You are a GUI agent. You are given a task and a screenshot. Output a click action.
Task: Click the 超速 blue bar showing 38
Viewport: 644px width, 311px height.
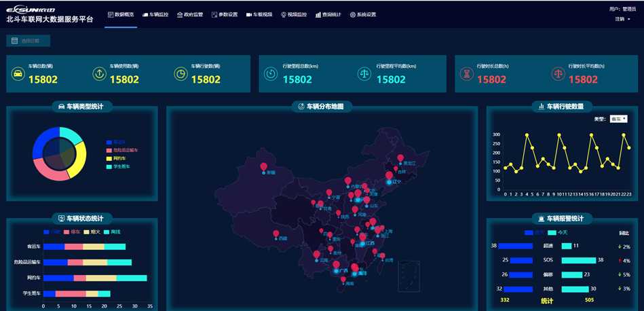[x=516, y=246]
